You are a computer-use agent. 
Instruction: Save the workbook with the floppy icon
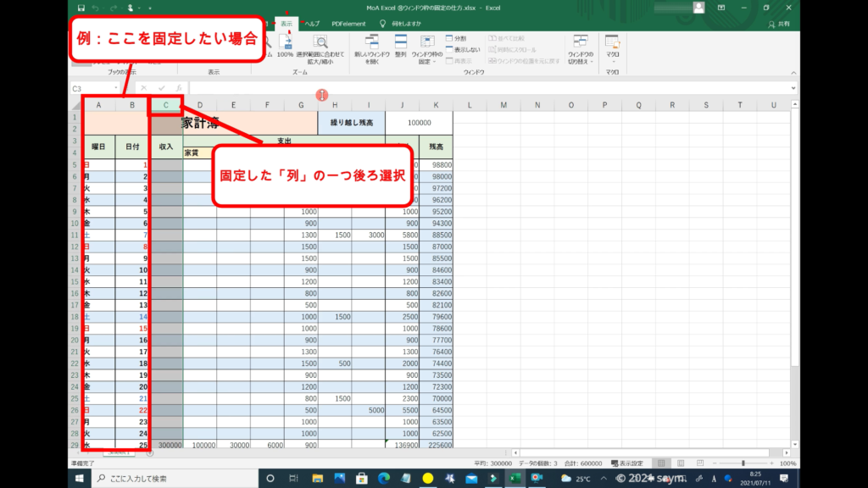pos(81,8)
